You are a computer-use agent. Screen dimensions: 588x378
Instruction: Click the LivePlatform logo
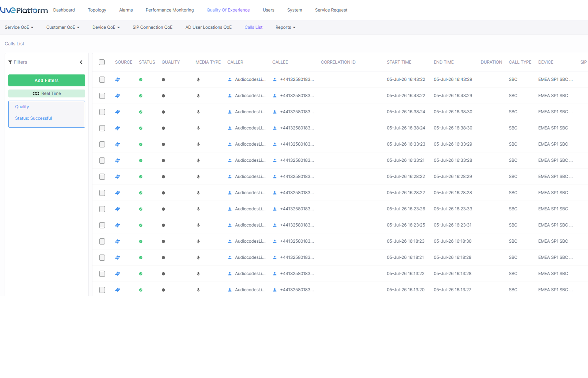point(24,10)
